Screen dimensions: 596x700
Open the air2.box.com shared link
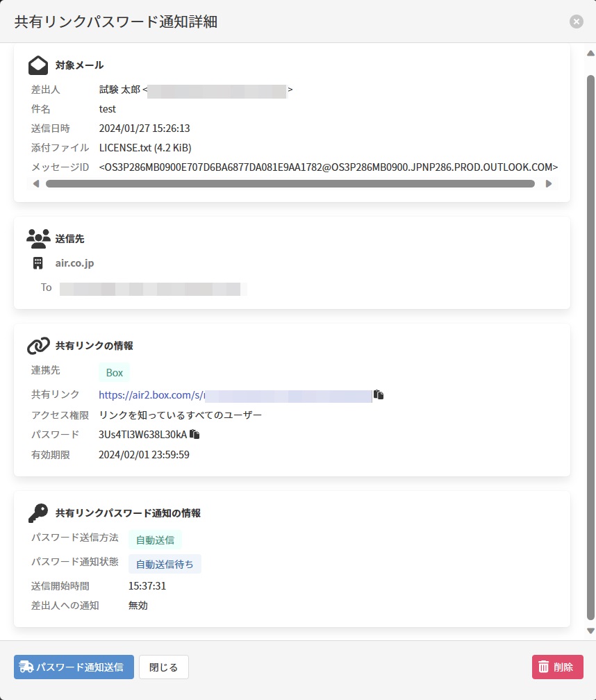tap(151, 395)
